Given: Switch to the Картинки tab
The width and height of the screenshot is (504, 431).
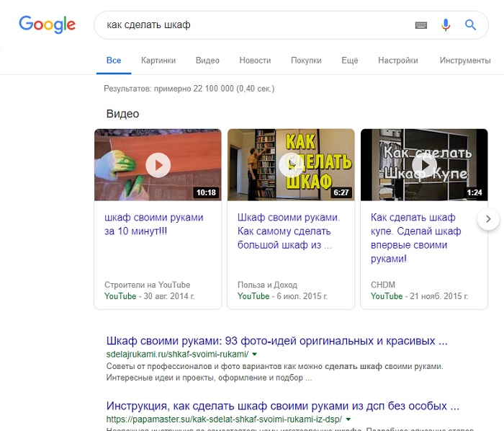Looking at the screenshot, I should (x=158, y=61).
